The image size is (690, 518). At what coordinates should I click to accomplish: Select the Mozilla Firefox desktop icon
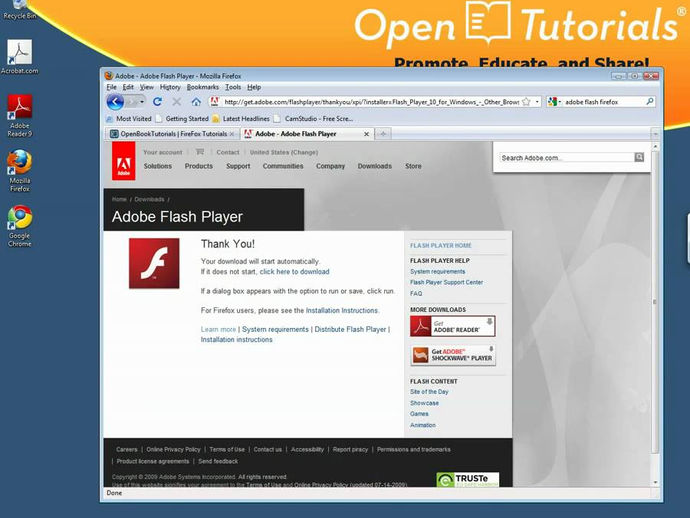tap(19, 171)
